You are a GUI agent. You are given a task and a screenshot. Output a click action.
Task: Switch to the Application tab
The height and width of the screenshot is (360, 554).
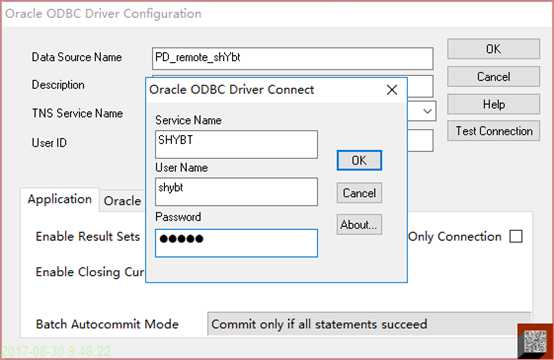pos(59,200)
